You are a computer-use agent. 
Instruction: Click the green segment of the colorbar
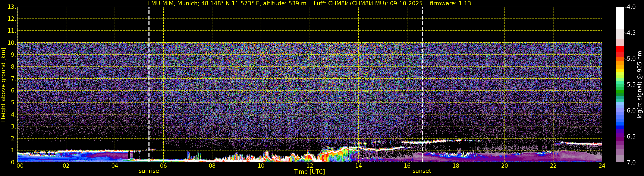[620, 91]
